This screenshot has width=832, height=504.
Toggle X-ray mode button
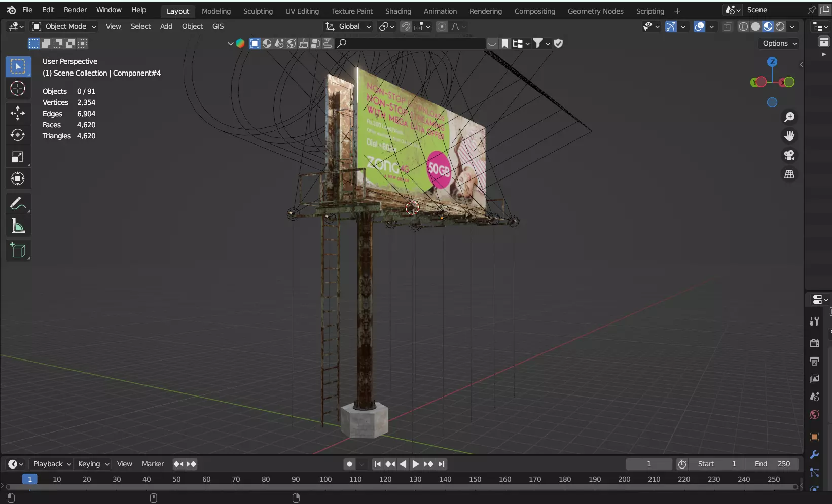pyautogui.click(x=728, y=26)
